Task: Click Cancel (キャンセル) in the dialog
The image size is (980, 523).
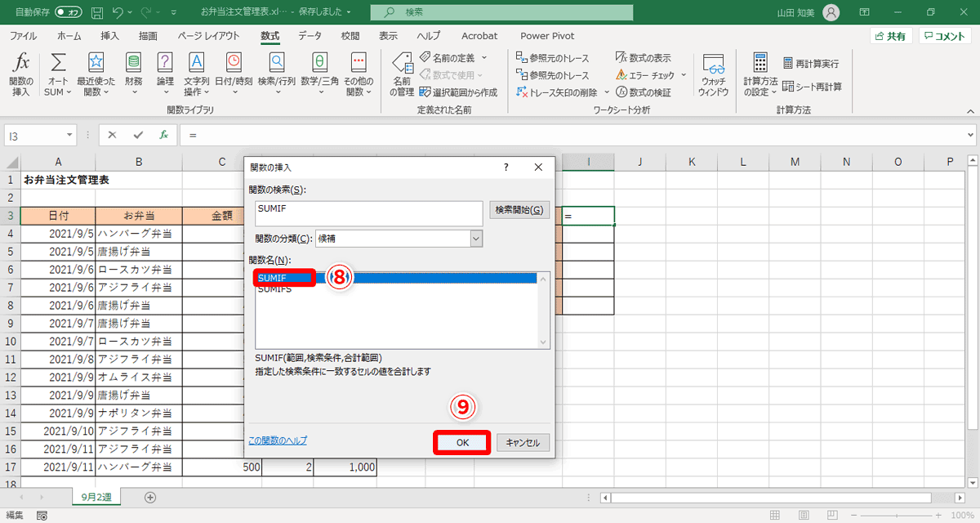Action: click(x=523, y=443)
